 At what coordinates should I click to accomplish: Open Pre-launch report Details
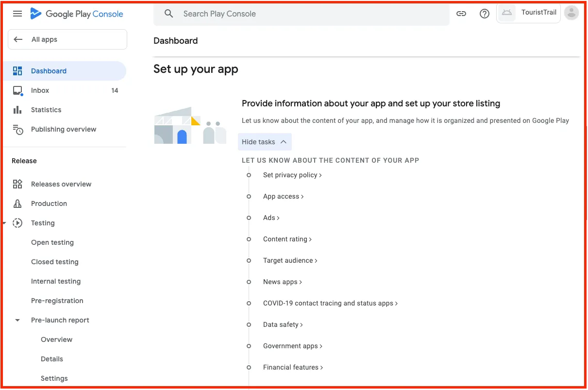(52, 359)
